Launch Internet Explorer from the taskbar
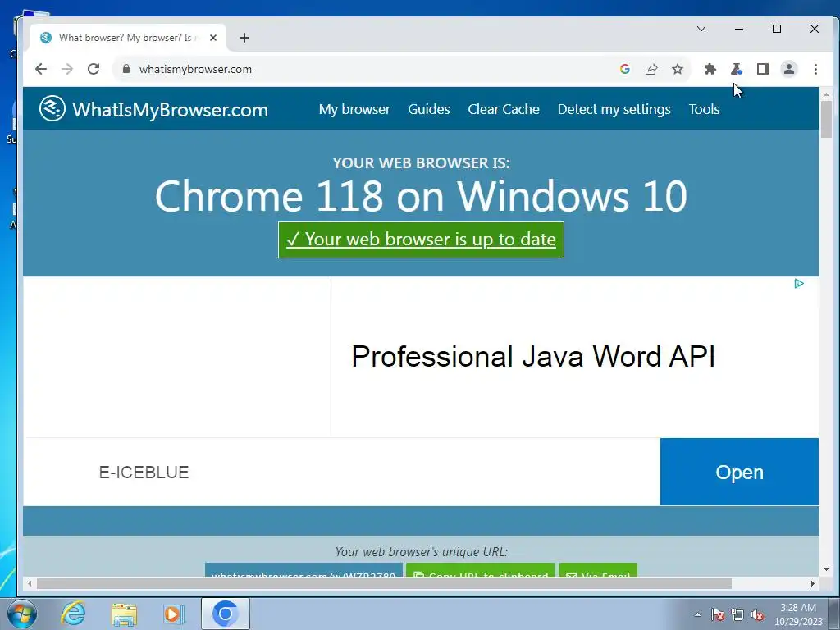 pyautogui.click(x=73, y=614)
